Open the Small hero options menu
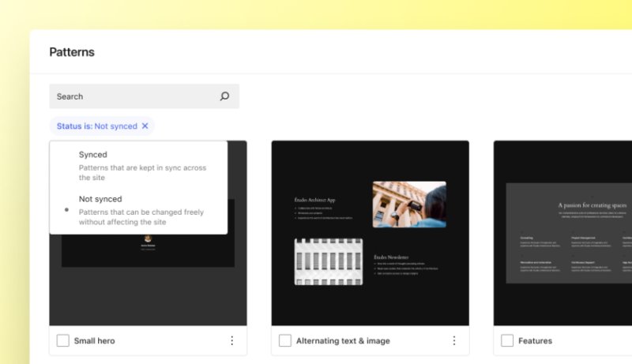 click(231, 340)
